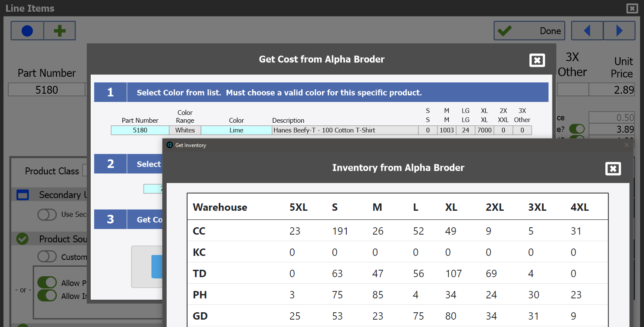Click the cyan input field under step 2
The height and width of the screenshot is (327, 644).
(x=153, y=189)
